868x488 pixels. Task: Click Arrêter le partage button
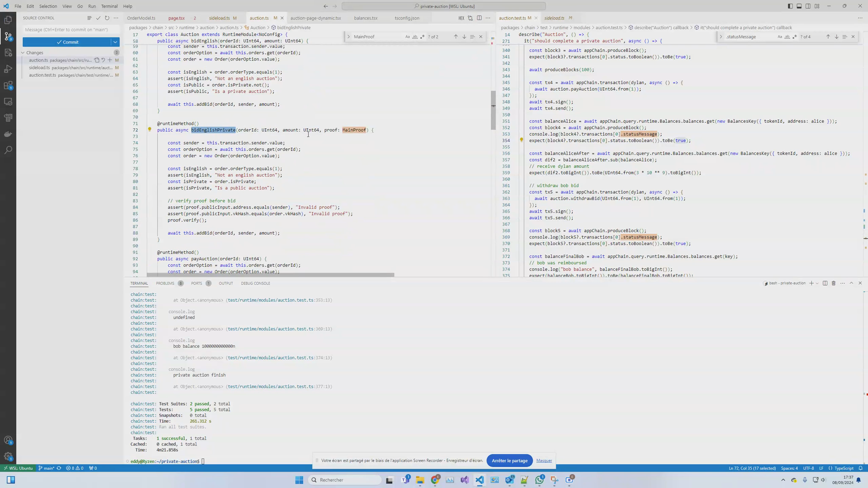coord(509,460)
